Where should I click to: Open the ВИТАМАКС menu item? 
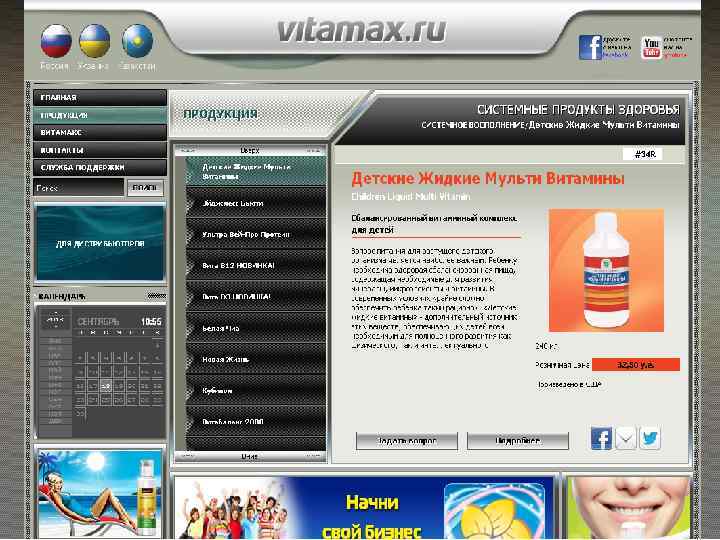100,132
